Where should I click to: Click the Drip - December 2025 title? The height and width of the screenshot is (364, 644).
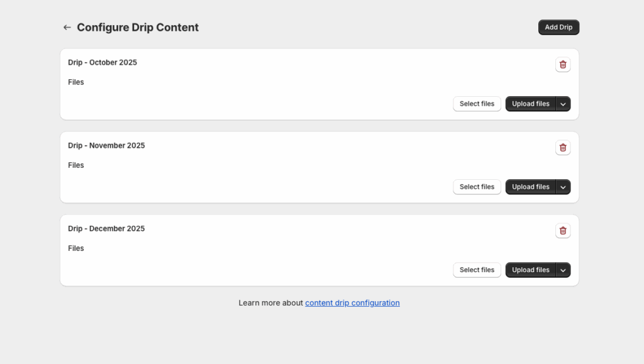(x=106, y=228)
